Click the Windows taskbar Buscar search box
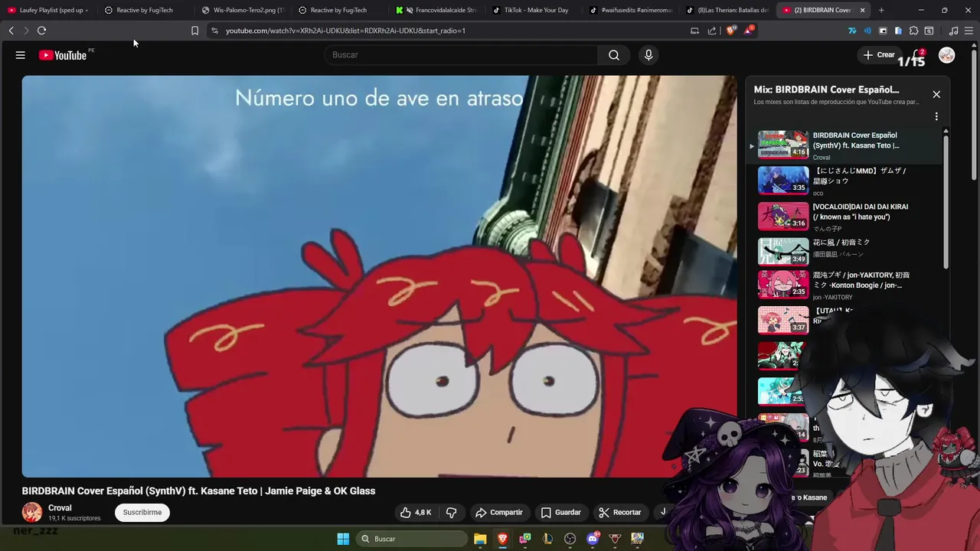Screen dimensions: 980x551 413,539
